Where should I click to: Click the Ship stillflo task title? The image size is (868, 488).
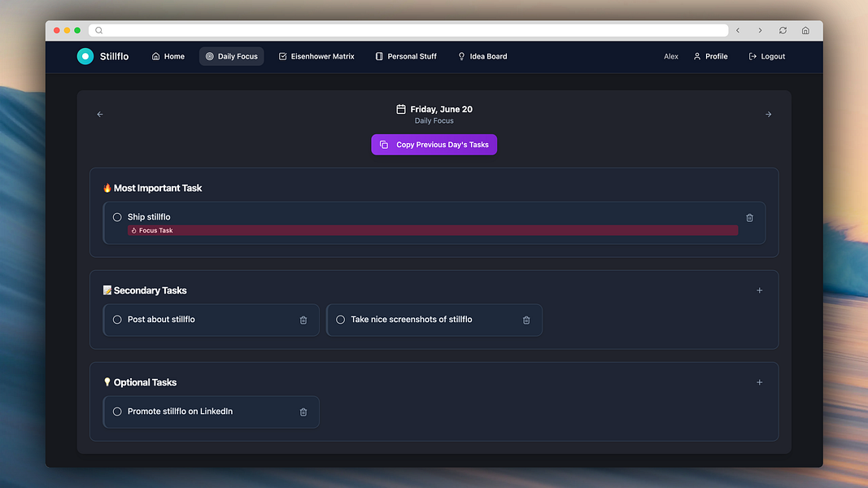pyautogui.click(x=149, y=217)
